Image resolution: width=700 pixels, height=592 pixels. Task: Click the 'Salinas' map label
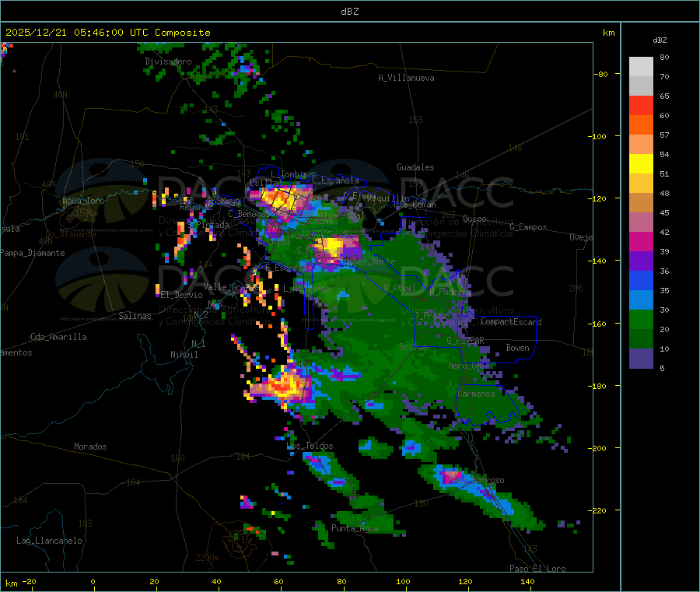[135, 316]
